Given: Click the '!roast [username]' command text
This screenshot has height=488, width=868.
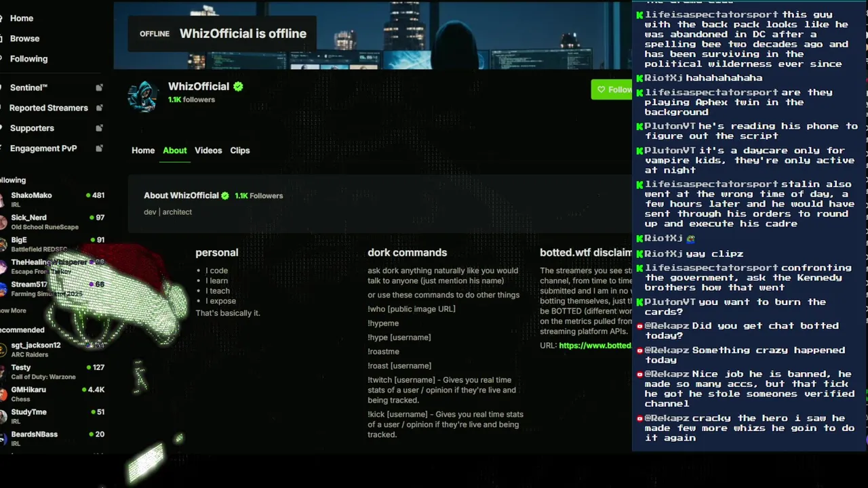Looking at the screenshot, I should [399, 366].
